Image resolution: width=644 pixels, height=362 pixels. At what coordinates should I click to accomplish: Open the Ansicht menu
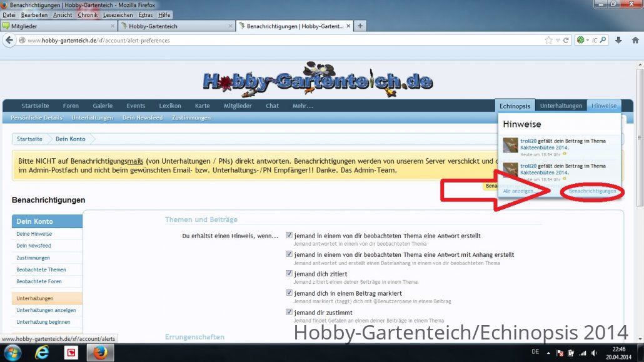[63, 15]
